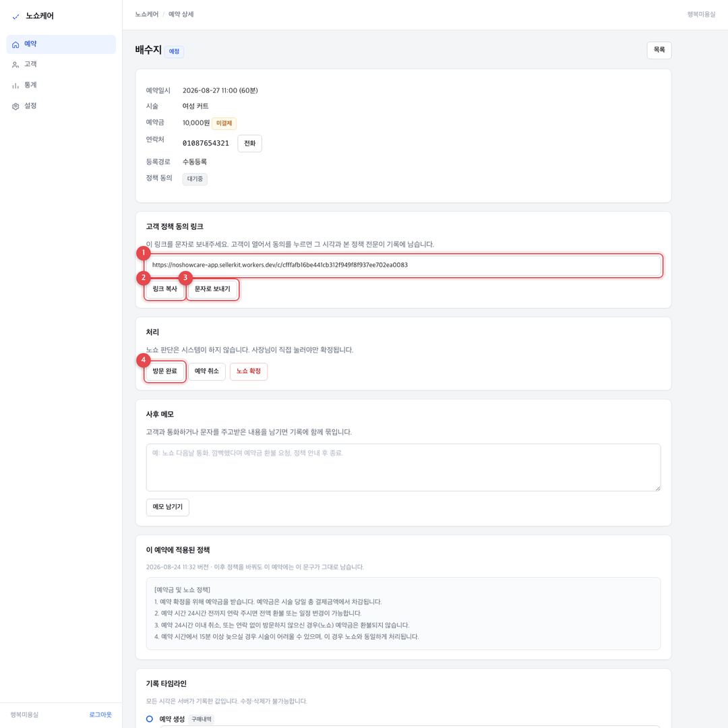Click the person icon beside 고객

(x=16, y=65)
